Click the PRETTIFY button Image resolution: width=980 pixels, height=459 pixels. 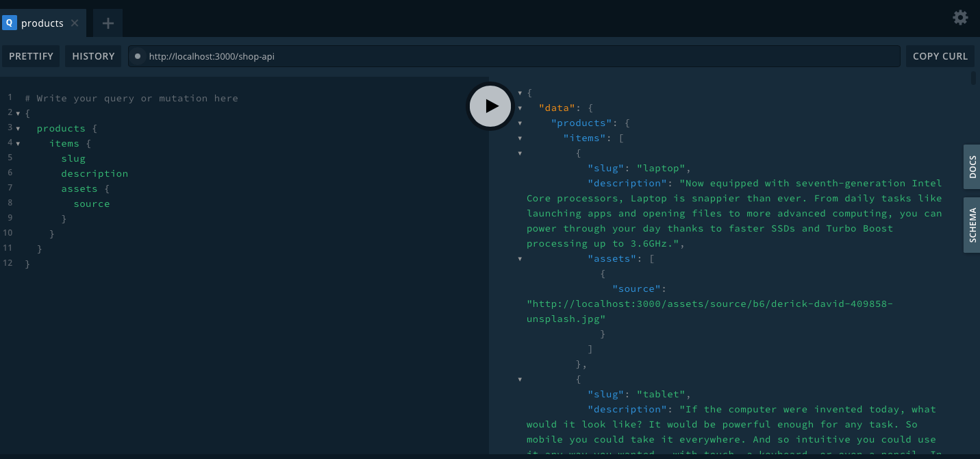click(31, 56)
